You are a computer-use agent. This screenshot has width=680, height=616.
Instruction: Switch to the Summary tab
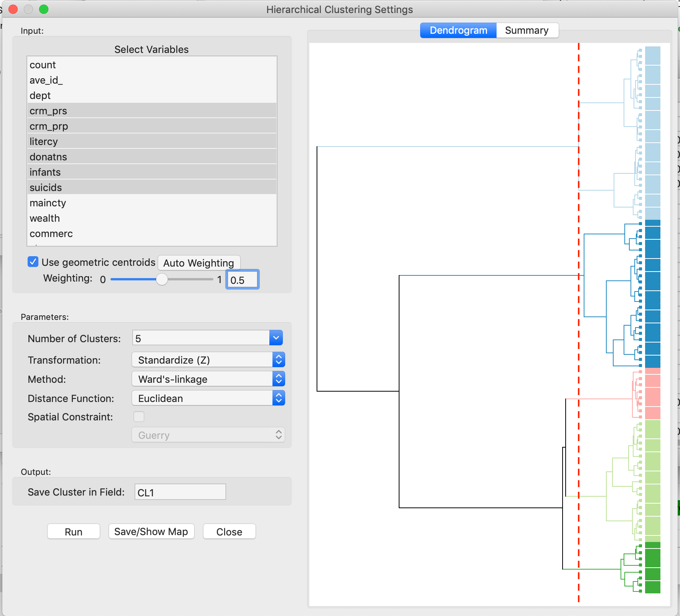point(527,30)
